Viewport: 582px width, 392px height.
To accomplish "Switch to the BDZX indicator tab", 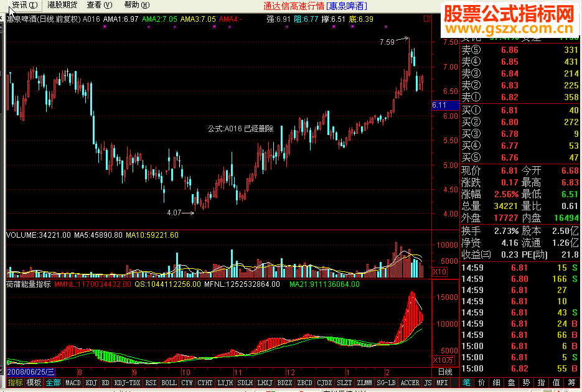I will [x=284, y=383].
